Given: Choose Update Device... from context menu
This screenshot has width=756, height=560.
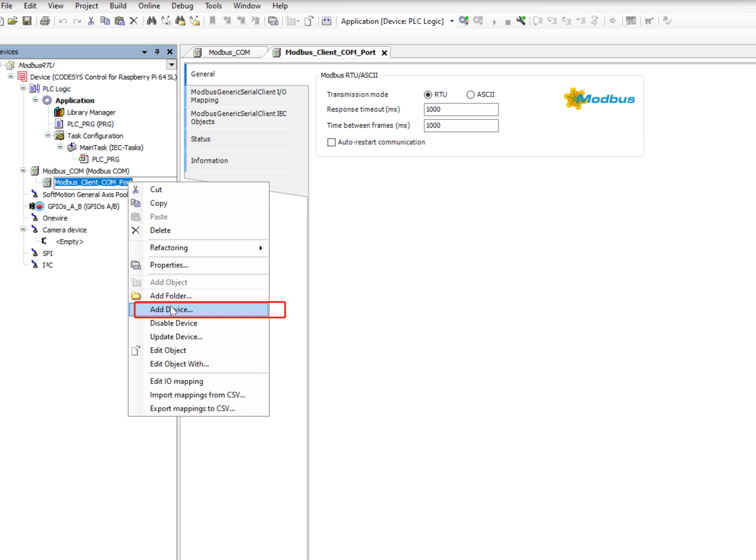Looking at the screenshot, I should [x=199, y=337].
